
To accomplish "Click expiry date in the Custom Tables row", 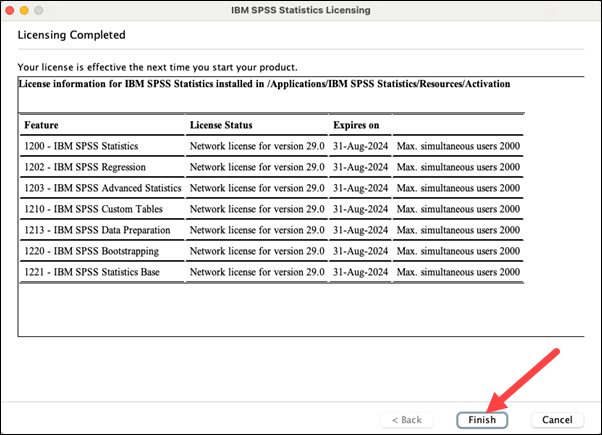I will tap(361, 209).
